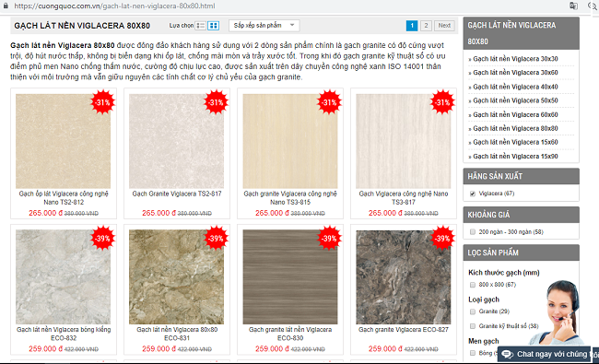This screenshot has width=599, height=364.
Task: Open the dark marble ECO-827 tile thumbnail
Action: tap(404, 276)
